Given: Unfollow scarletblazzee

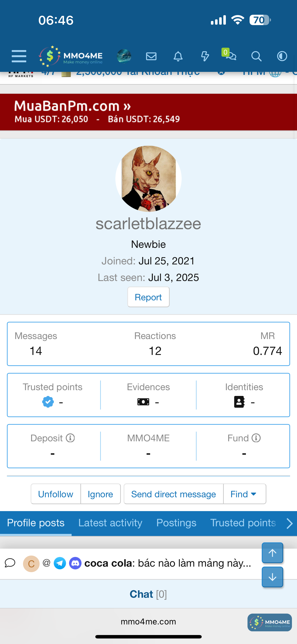Looking at the screenshot, I should tap(55, 494).
